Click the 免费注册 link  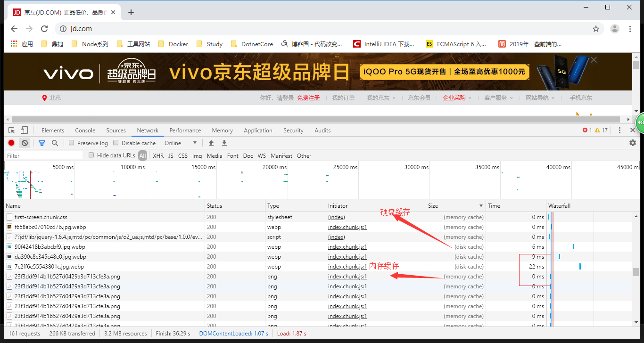click(x=308, y=98)
